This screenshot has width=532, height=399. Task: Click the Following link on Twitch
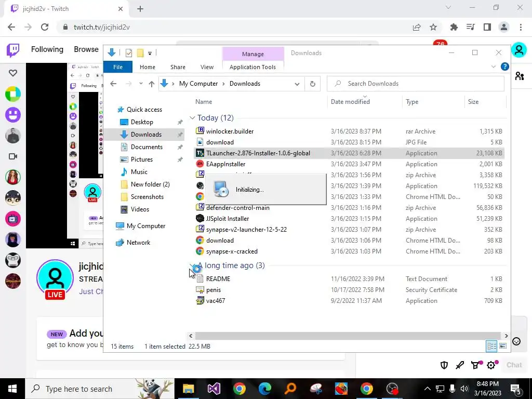47,49
